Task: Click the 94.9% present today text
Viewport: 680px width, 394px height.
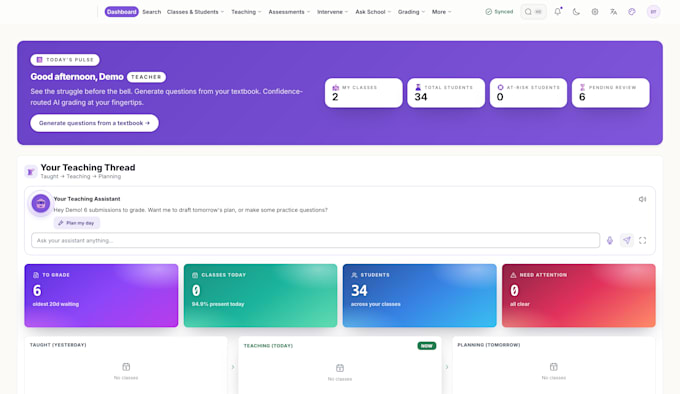Action: [218, 304]
